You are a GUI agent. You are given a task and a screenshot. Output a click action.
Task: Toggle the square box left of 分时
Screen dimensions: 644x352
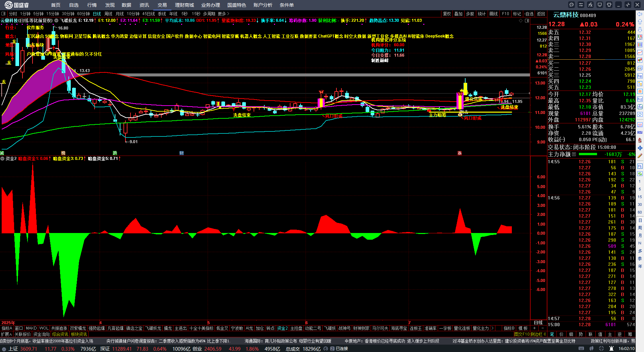pos(3,14)
